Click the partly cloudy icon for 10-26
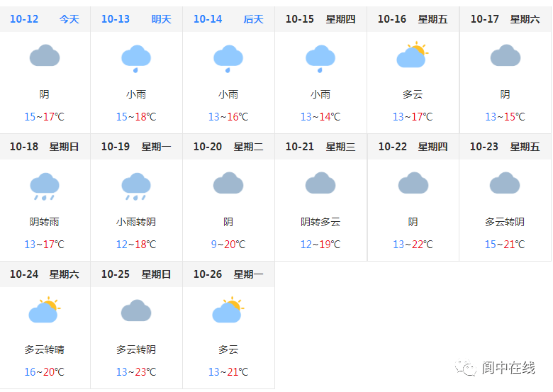 click(x=228, y=310)
